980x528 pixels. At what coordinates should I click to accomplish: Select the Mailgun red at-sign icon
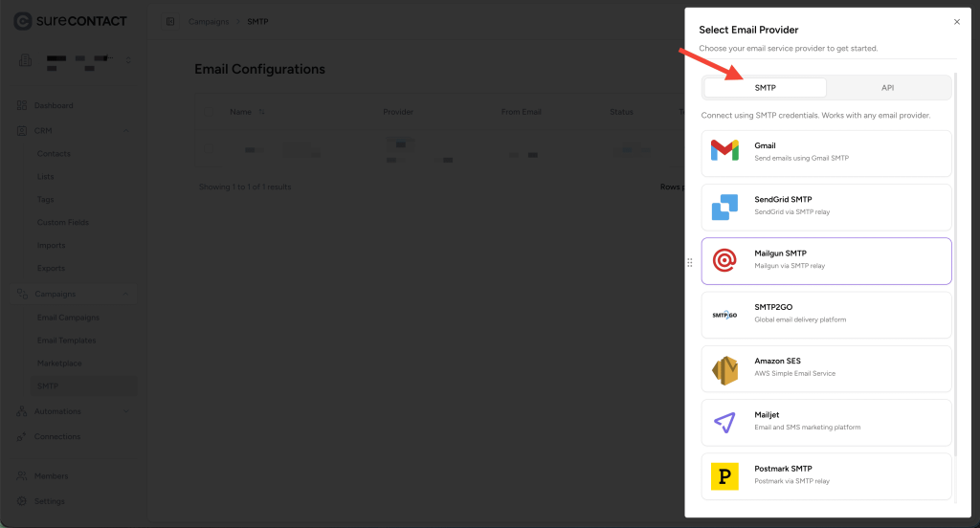(x=724, y=260)
